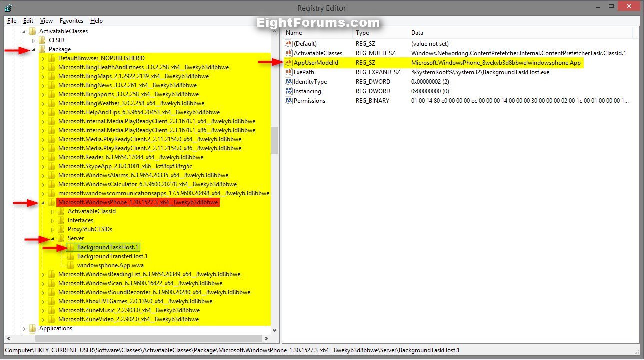Expand the CLSID tree node

[x=34, y=40]
